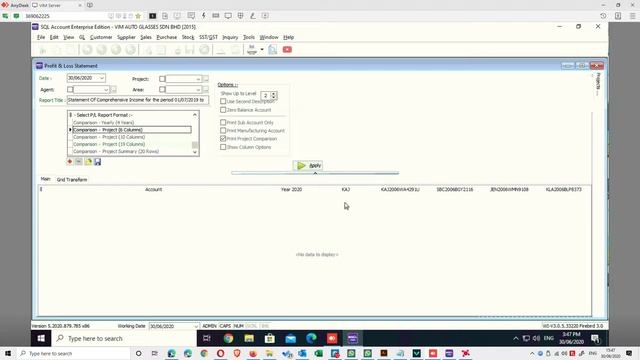Click the blue save format icon
This screenshot has width=640, height=360.
[x=98, y=162]
